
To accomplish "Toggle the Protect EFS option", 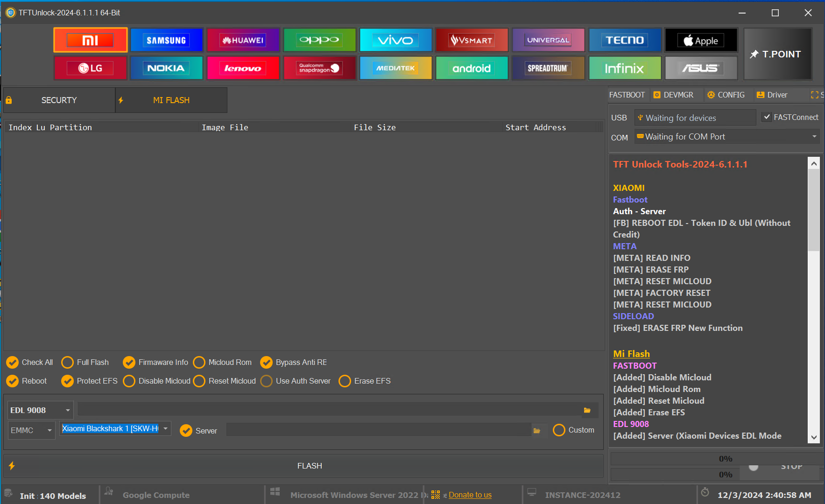I will click(x=68, y=381).
